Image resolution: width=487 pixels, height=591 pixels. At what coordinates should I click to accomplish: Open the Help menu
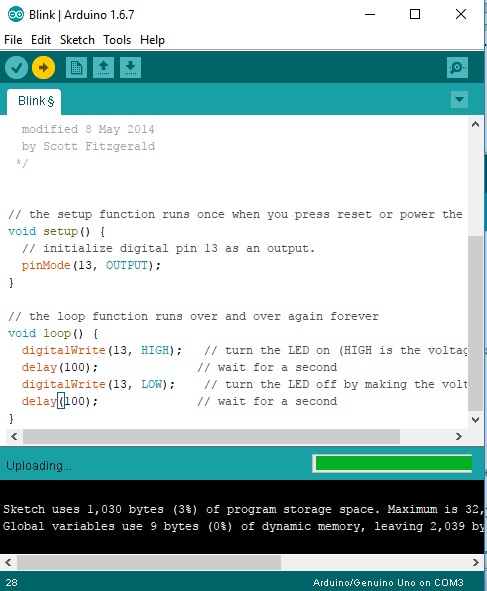tap(152, 40)
